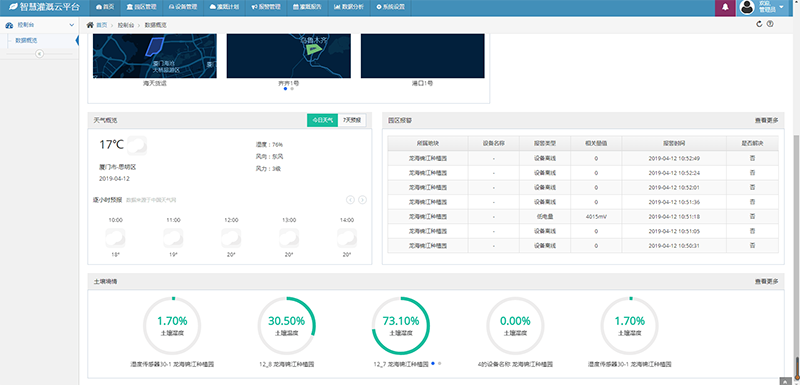Select 数据概览 in the sidebar

26,40
